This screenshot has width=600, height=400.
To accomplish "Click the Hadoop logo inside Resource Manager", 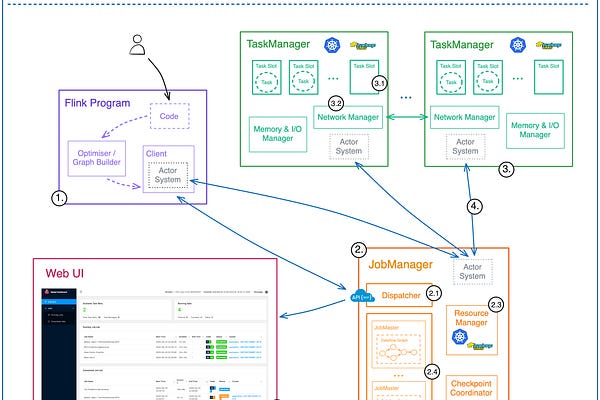I will coord(480,346).
